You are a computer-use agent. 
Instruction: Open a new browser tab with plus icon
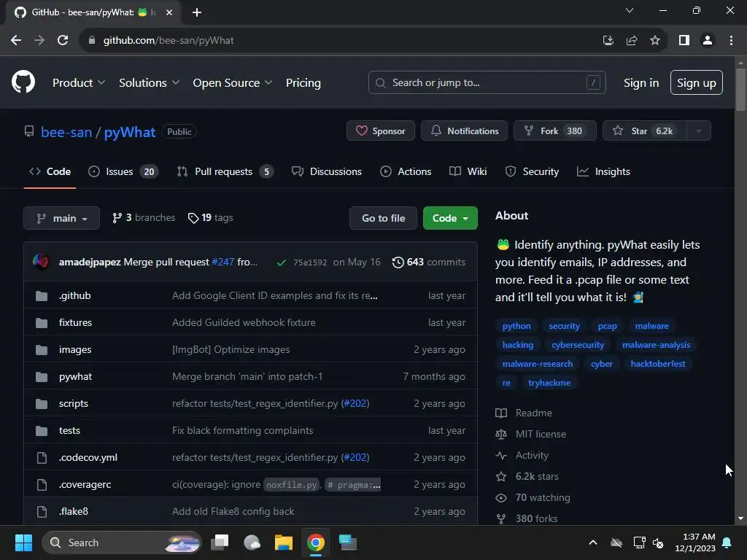pos(197,12)
